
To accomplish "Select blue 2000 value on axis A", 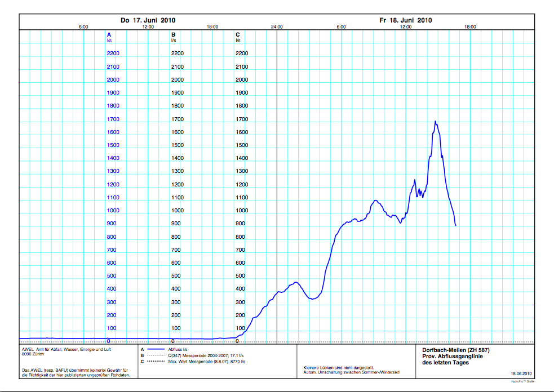I will tap(113, 80).
